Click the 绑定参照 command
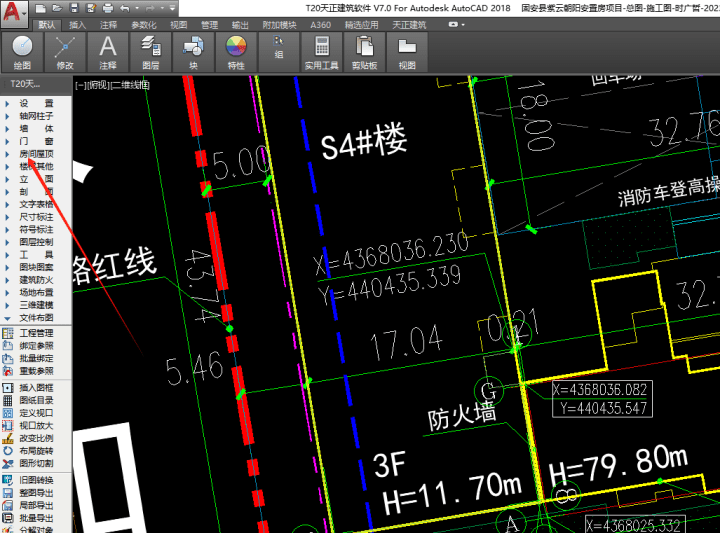Image resolution: width=720 pixels, height=533 pixels. 36,346
